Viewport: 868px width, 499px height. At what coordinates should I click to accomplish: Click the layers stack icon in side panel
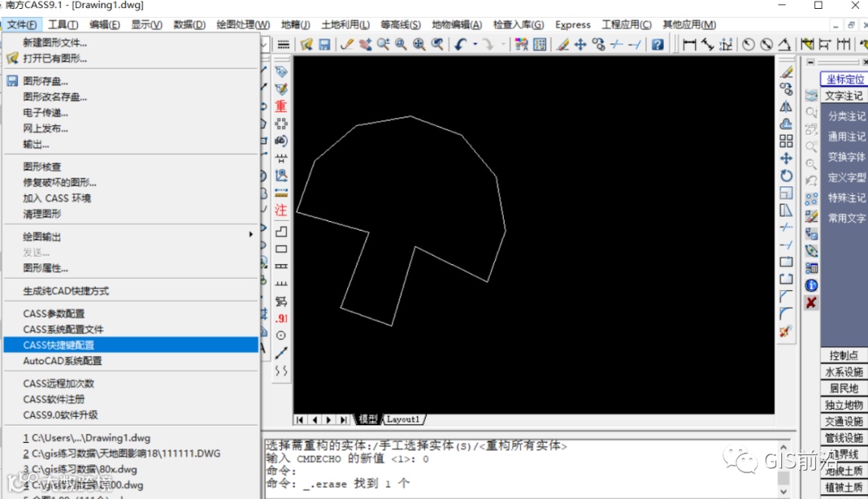(x=811, y=96)
